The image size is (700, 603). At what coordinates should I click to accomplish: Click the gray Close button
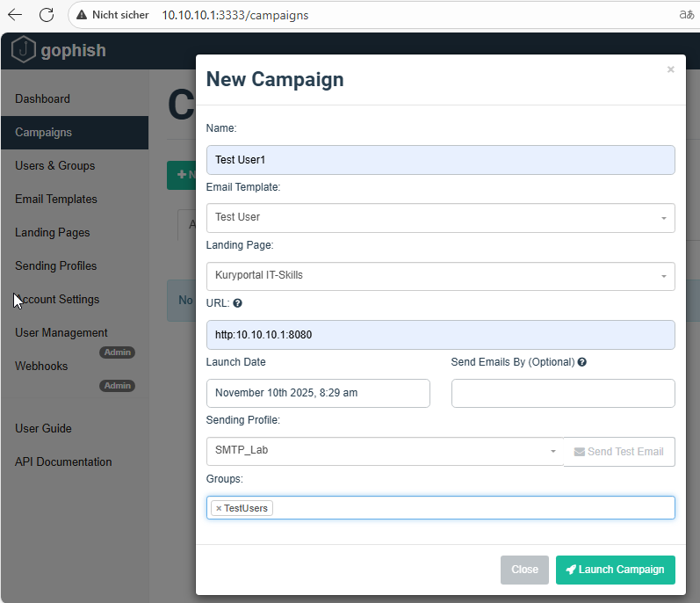pyautogui.click(x=524, y=570)
